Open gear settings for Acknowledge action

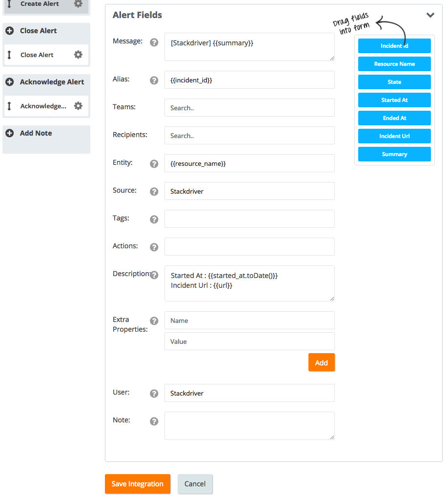tap(78, 106)
